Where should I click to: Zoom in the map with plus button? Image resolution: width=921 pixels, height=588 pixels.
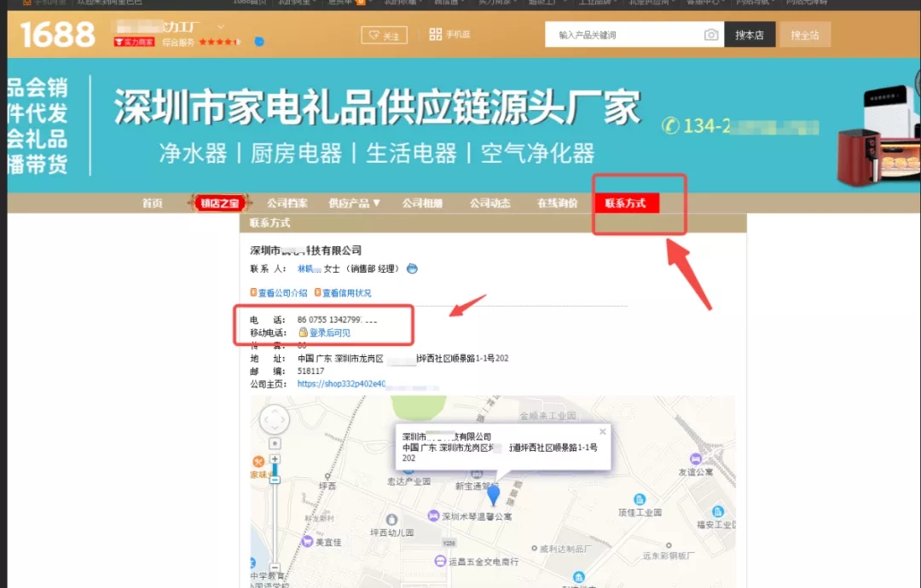[x=275, y=458]
